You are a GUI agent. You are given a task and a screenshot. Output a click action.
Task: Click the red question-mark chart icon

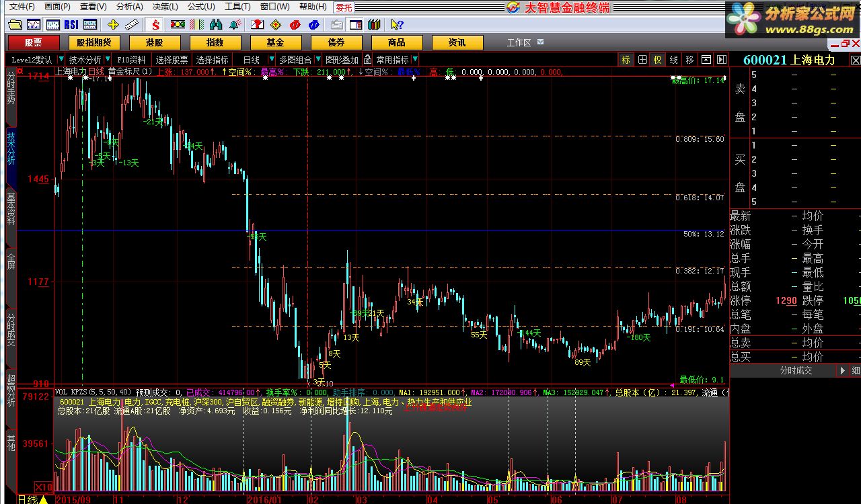point(257,25)
